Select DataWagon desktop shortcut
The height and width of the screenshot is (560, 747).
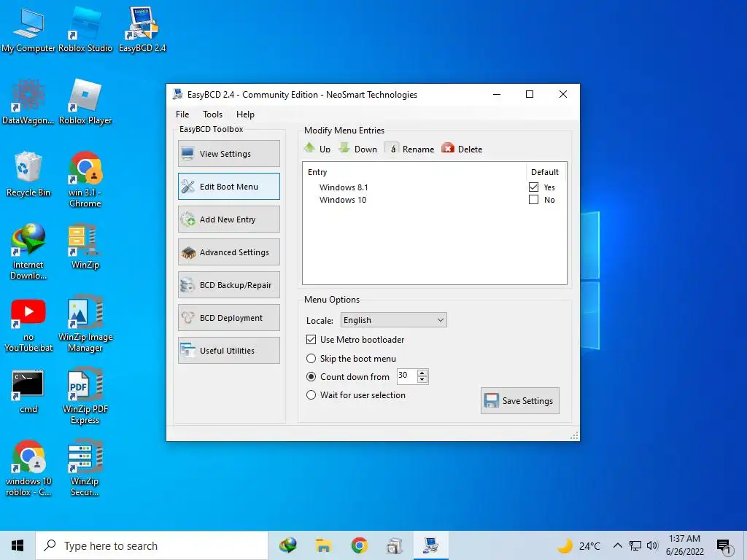tap(28, 102)
